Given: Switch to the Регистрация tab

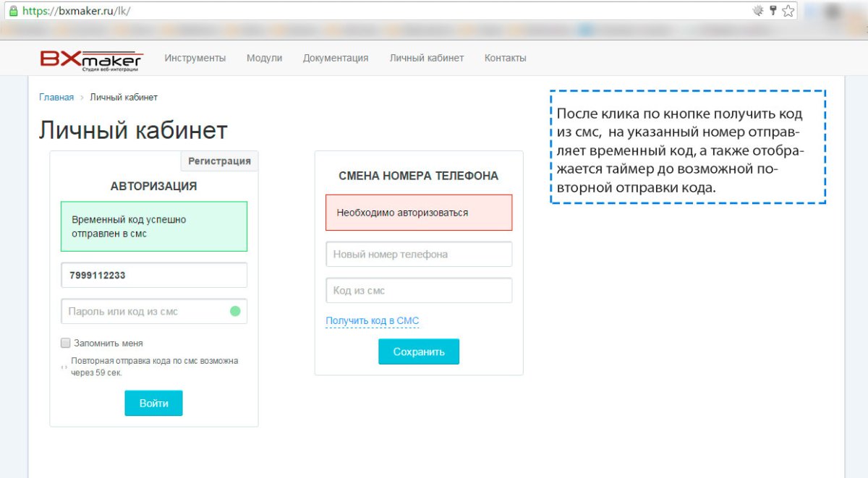Looking at the screenshot, I should click(x=219, y=161).
